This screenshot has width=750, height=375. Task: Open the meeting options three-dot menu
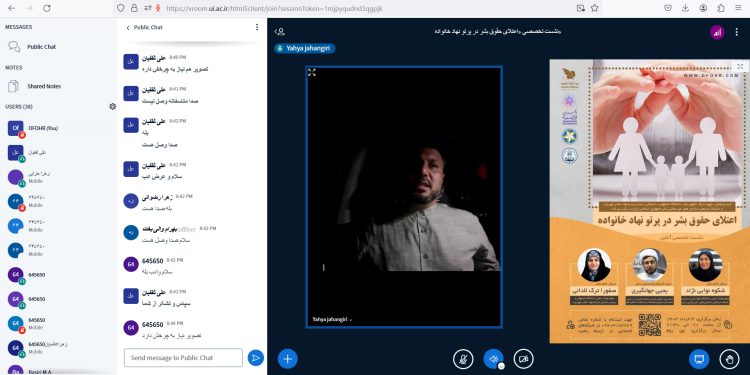(737, 32)
